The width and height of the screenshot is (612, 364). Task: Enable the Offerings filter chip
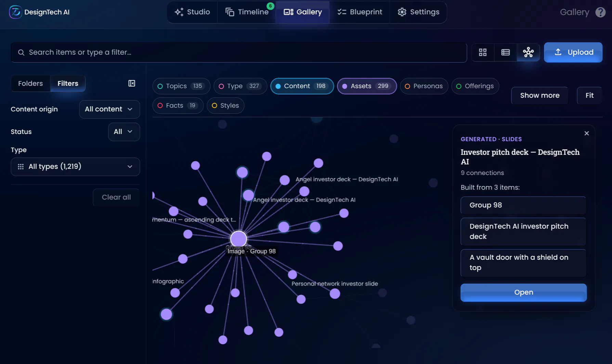[x=475, y=86]
